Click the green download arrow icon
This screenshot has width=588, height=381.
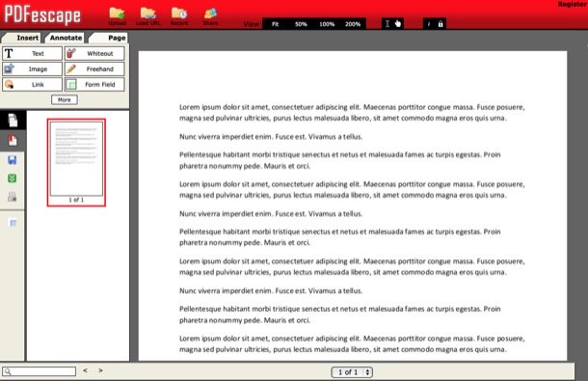(x=12, y=178)
